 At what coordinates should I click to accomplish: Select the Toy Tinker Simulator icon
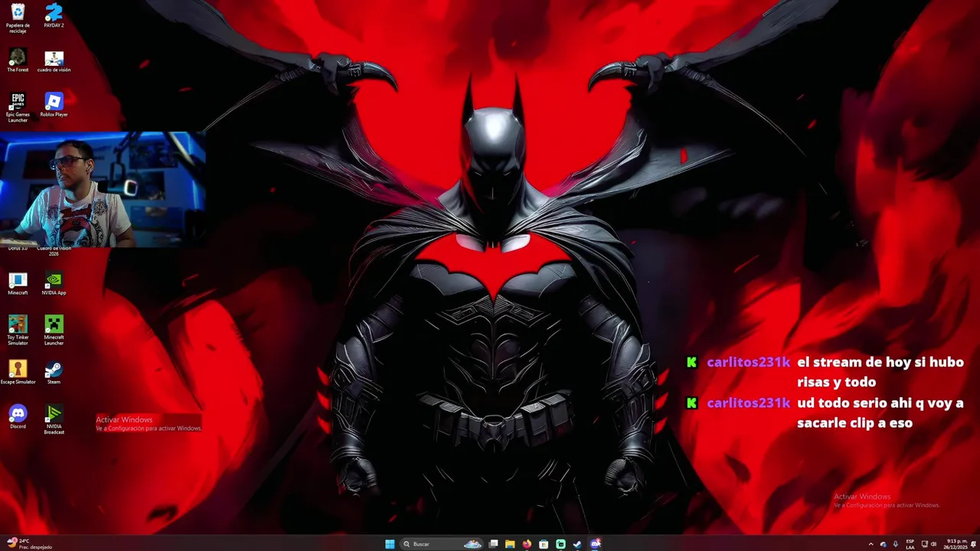[x=18, y=330]
